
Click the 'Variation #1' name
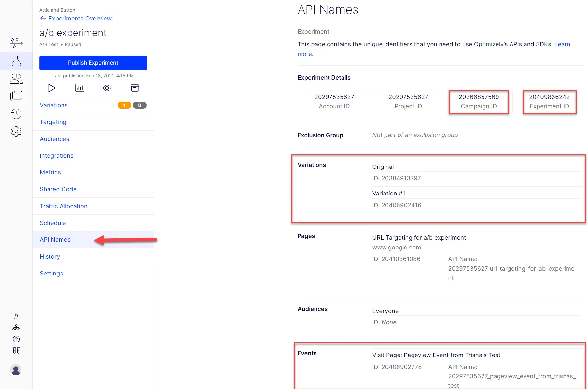389,194
